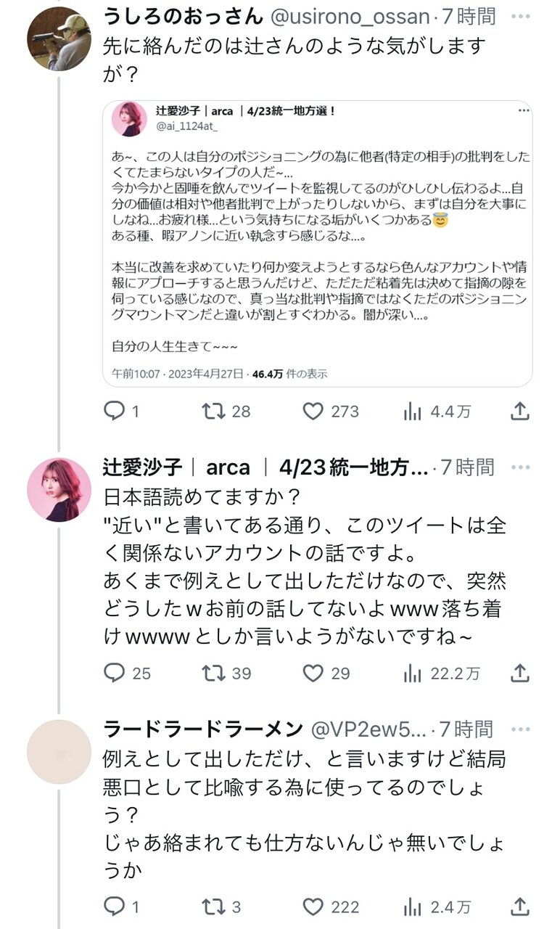Image resolution: width=560 pixels, height=929 pixels.
Task: Like ラードラードラーメン's tweet with 222 likes
Action: point(313,906)
